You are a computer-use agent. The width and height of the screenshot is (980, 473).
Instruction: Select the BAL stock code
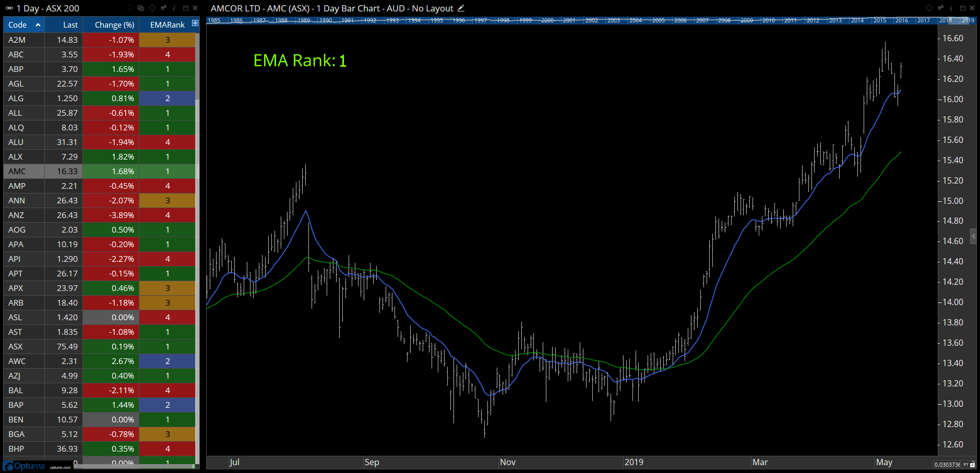pyautogui.click(x=16, y=390)
